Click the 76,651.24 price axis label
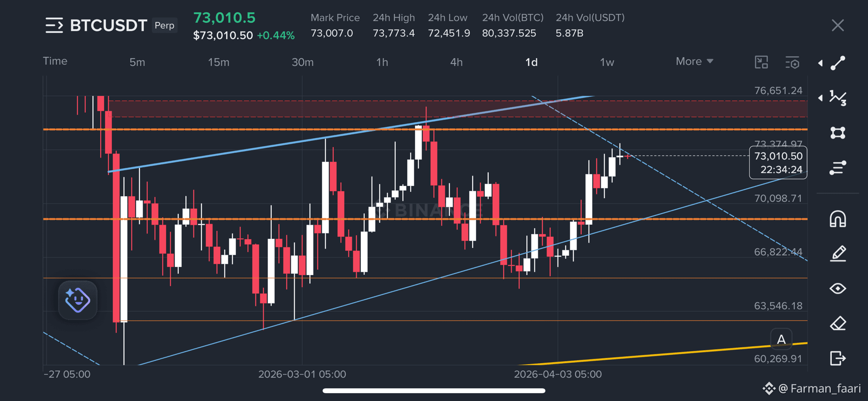 tap(778, 91)
